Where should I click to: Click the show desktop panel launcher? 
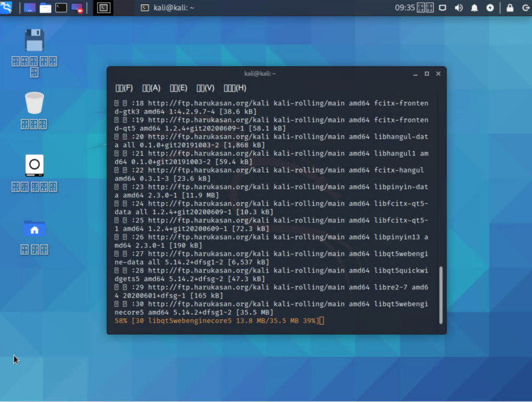29,8
